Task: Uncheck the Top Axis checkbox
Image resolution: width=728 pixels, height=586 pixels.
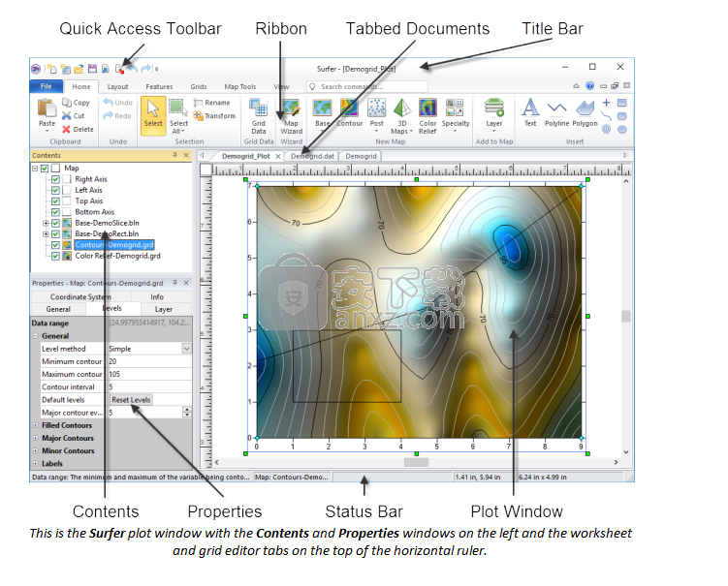Action: click(55, 200)
